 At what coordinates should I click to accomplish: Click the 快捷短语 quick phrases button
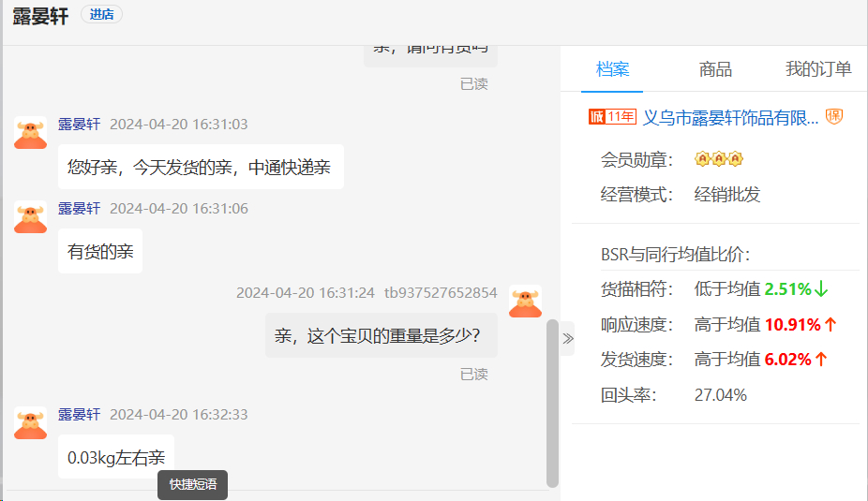pos(193,484)
